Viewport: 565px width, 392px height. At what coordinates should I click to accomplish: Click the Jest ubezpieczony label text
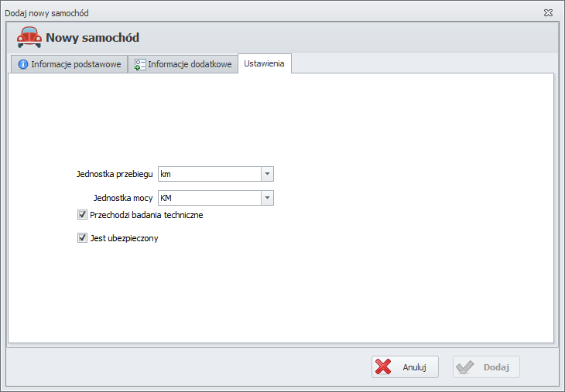coord(124,238)
